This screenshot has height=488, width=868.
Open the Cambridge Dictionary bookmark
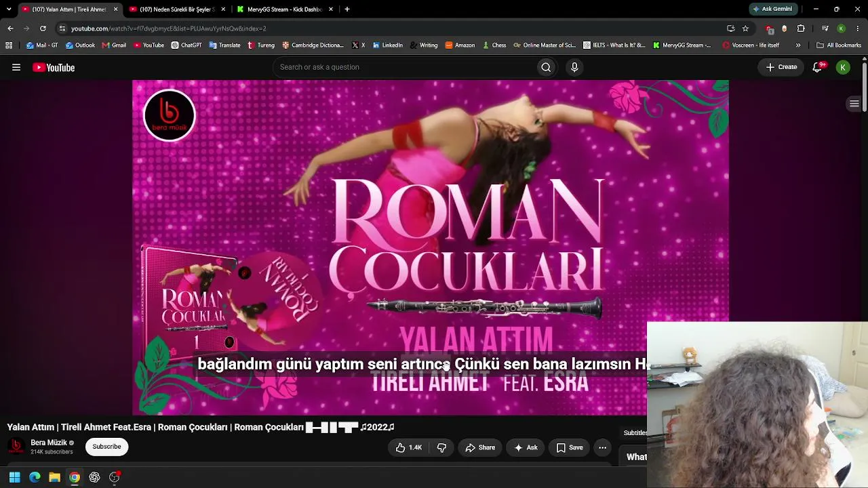tap(313, 45)
